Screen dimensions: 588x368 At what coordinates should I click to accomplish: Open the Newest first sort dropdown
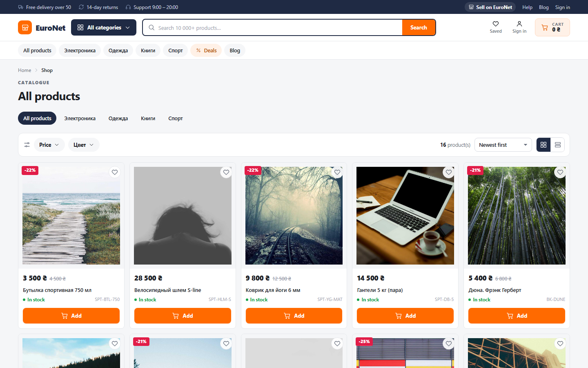point(503,145)
